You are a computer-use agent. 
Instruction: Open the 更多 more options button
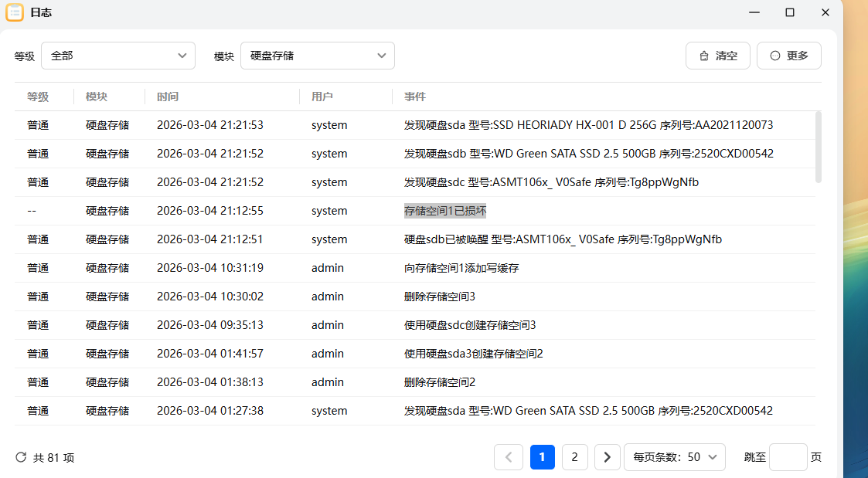pyautogui.click(x=788, y=56)
